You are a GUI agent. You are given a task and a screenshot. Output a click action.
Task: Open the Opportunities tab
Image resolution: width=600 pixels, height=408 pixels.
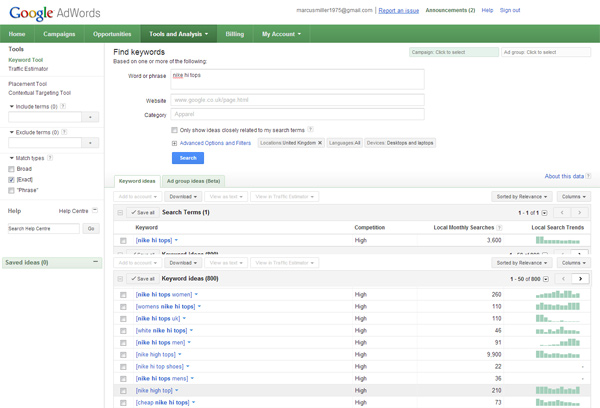[112, 34]
